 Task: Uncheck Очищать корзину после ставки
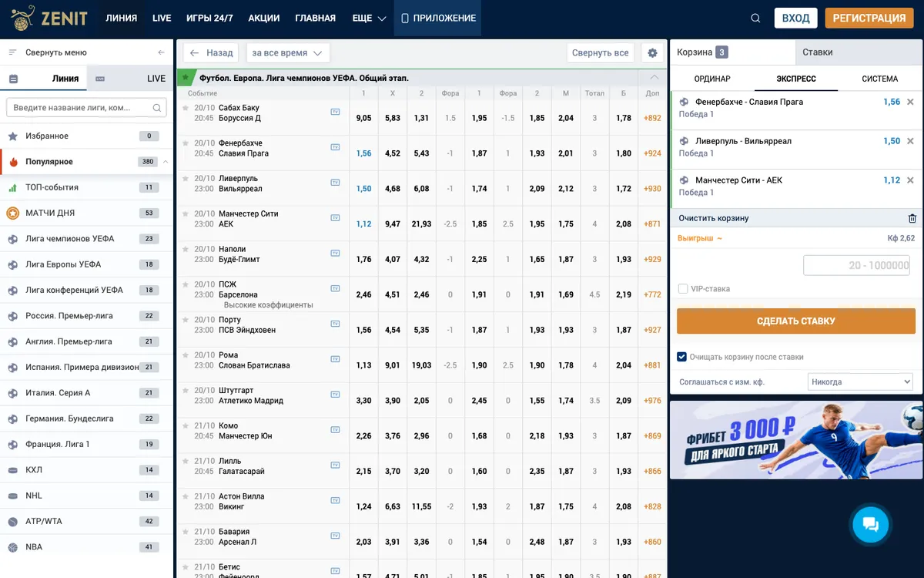(682, 357)
